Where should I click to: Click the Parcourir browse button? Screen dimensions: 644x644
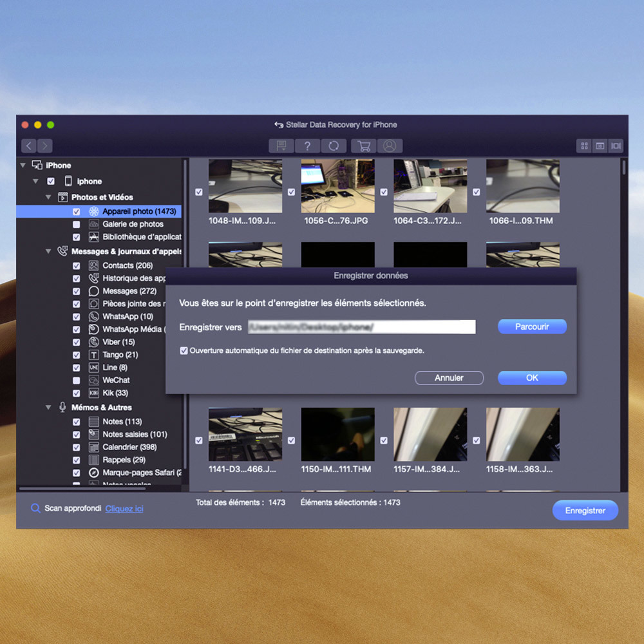point(532,327)
